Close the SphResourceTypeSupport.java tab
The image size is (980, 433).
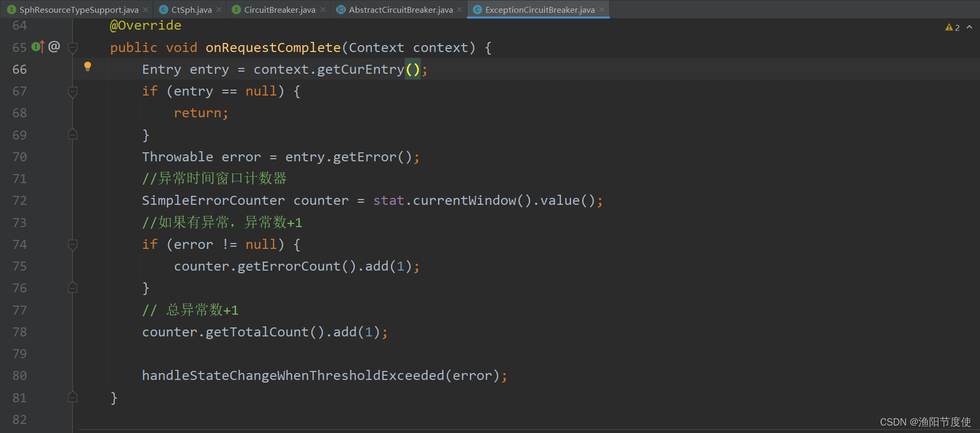146,10
